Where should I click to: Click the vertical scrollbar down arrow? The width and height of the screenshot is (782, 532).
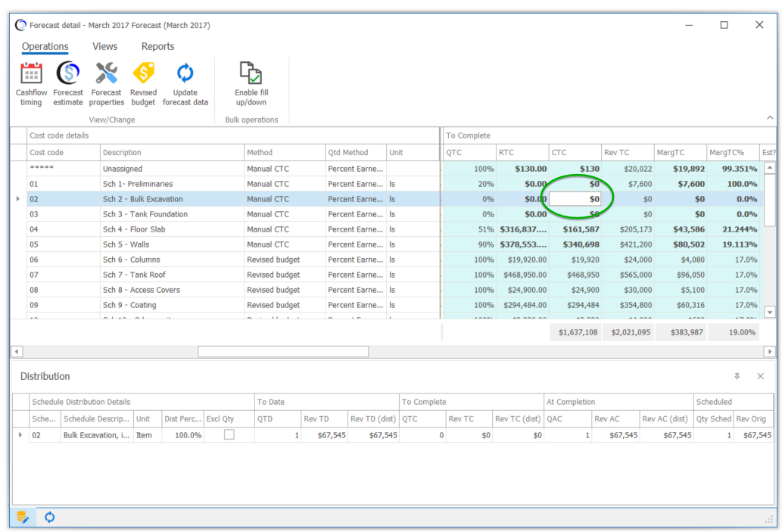[x=770, y=312]
